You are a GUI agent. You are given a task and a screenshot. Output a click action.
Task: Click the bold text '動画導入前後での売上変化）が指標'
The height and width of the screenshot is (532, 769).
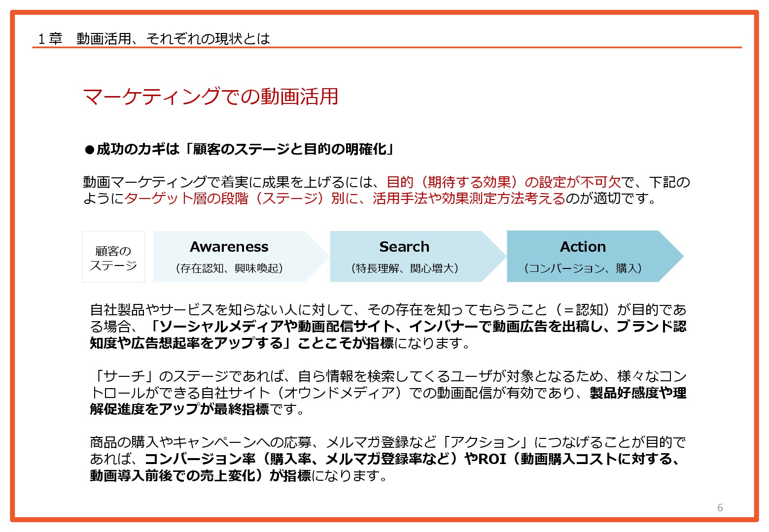[x=200, y=476]
